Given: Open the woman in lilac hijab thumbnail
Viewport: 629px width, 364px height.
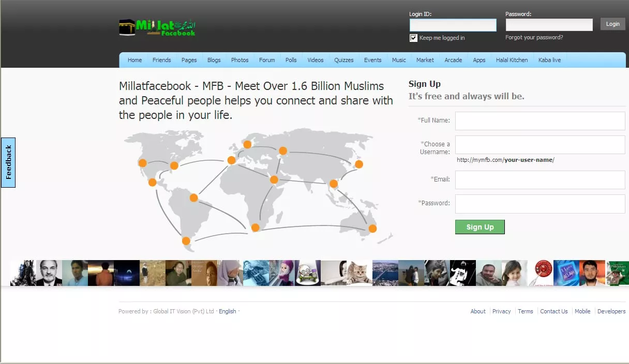Looking at the screenshot, I should pos(230,273).
